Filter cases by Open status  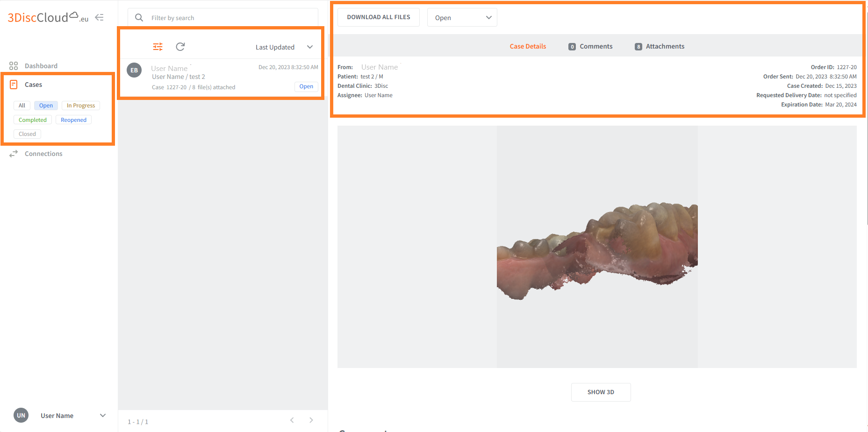46,106
